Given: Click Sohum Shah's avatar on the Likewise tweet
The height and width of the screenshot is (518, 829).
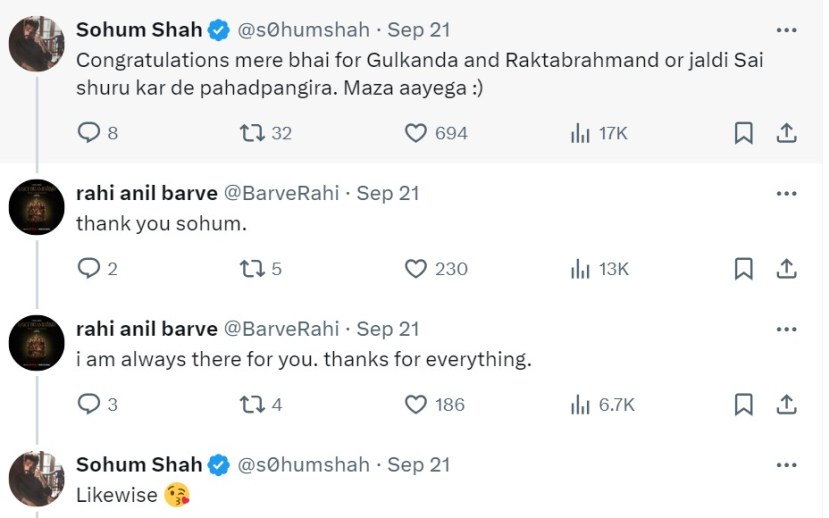Looking at the screenshot, I should pos(37,478).
